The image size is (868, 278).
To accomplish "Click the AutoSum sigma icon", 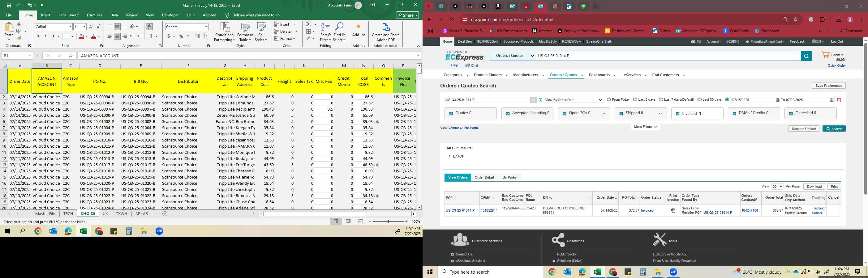I will click(x=308, y=24).
